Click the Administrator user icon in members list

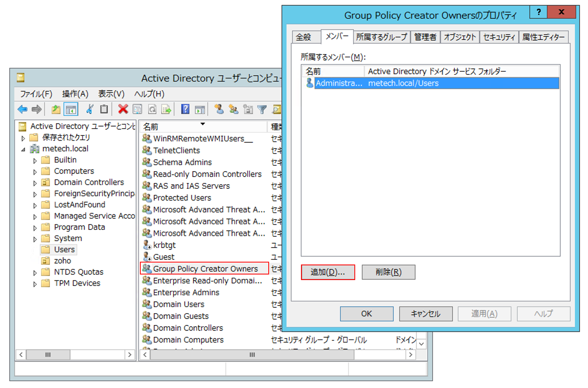pyautogui.click(x=309, y=83)
